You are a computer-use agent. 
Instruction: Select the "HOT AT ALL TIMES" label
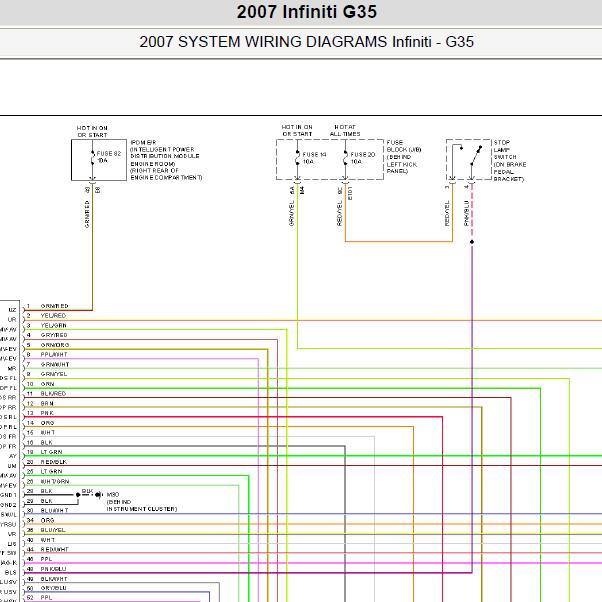tap(345, 131)
